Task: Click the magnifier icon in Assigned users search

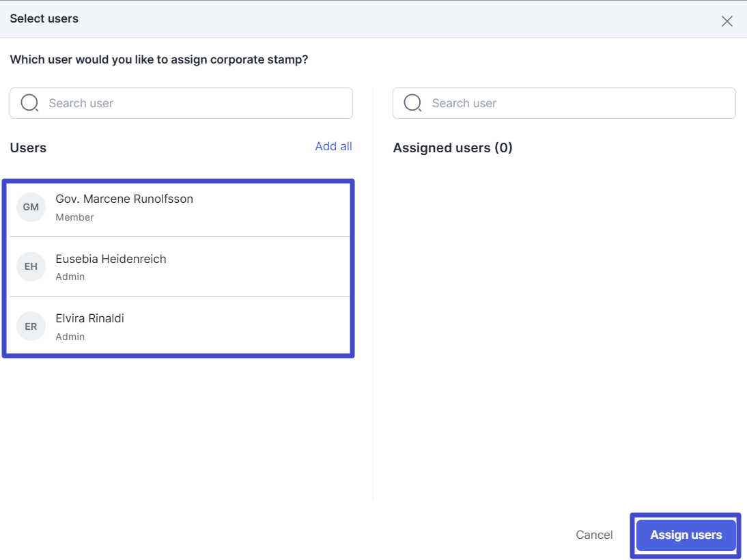Action: coord(412,102)
